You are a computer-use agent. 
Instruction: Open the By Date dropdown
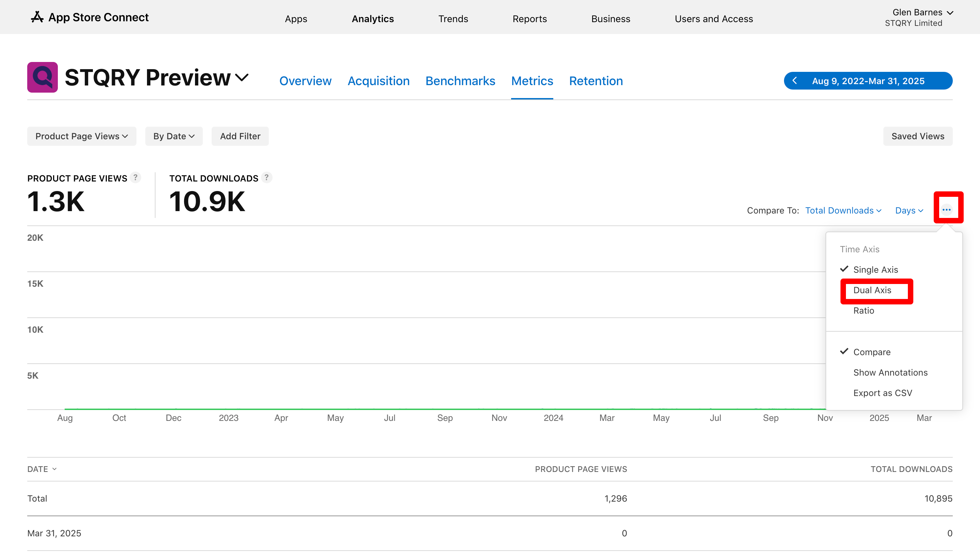[x=174, y=136]
